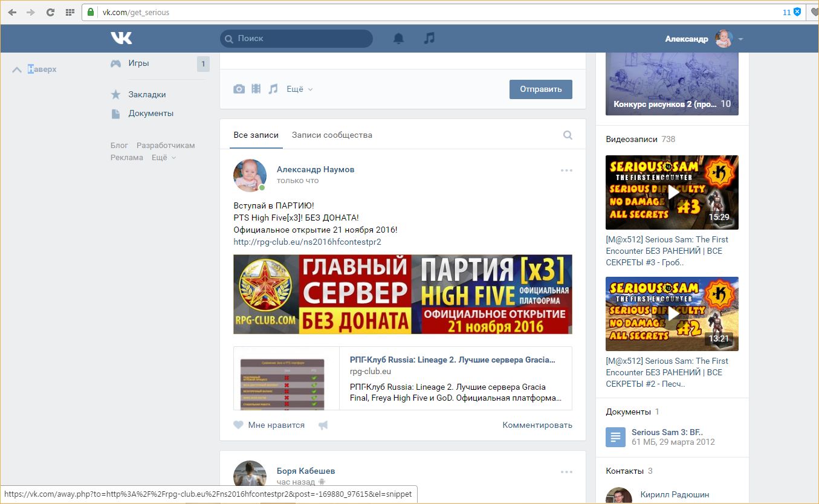The height and width of the screenshot is (504, 819).
Task: Expand Ещё in left footer links
Action: [x=163, y=158]
